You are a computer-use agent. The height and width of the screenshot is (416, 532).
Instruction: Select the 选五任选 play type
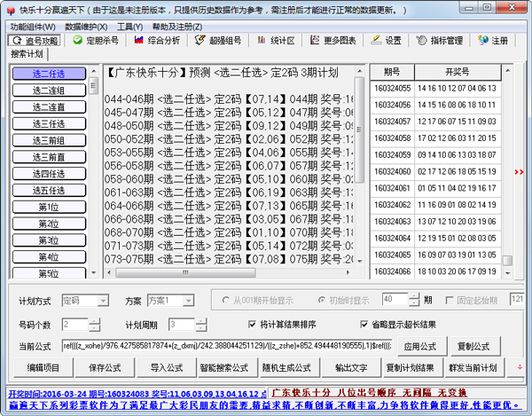49,190
